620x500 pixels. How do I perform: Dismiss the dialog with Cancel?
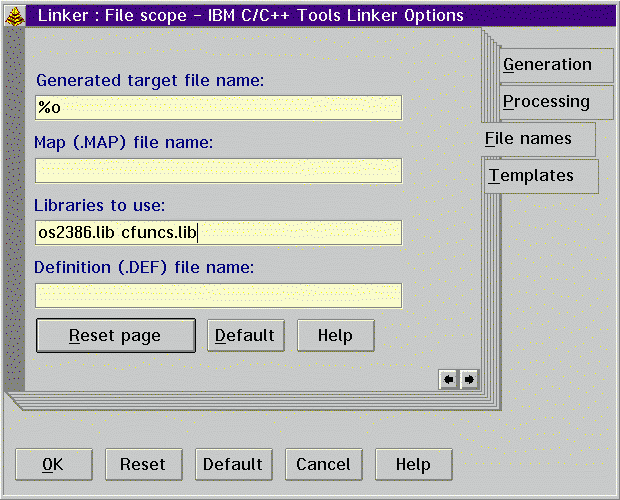pos(324,464)
